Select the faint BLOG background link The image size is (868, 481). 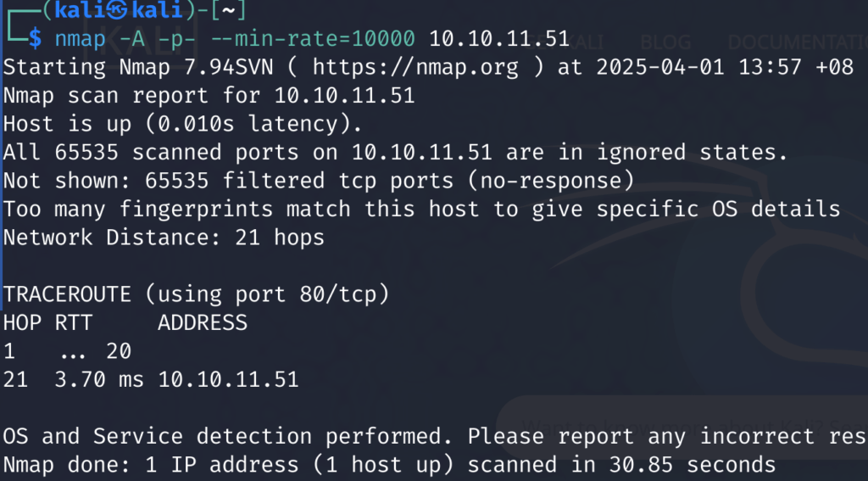pos(666,42)
